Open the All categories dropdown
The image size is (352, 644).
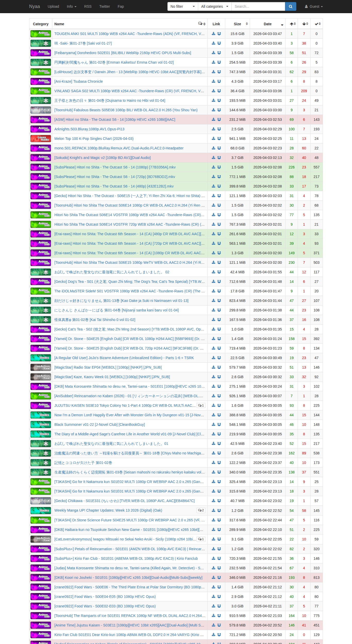click(215, 6)
